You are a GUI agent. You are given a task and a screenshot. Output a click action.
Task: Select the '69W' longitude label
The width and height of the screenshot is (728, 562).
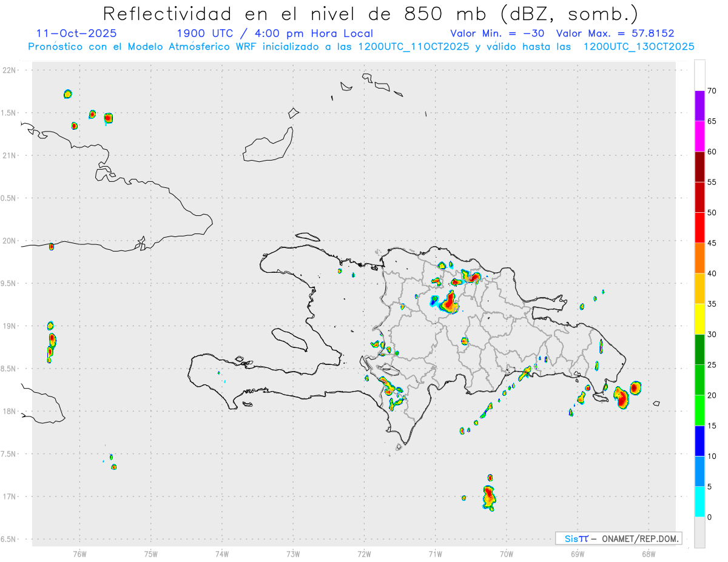tap(578, 553)
